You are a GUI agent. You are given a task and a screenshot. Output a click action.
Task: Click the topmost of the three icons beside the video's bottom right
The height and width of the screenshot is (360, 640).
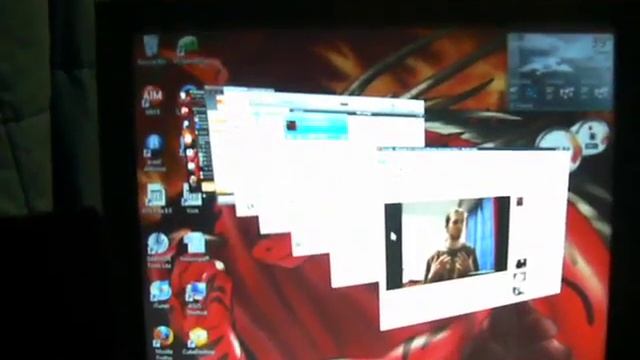coord(520,263)
